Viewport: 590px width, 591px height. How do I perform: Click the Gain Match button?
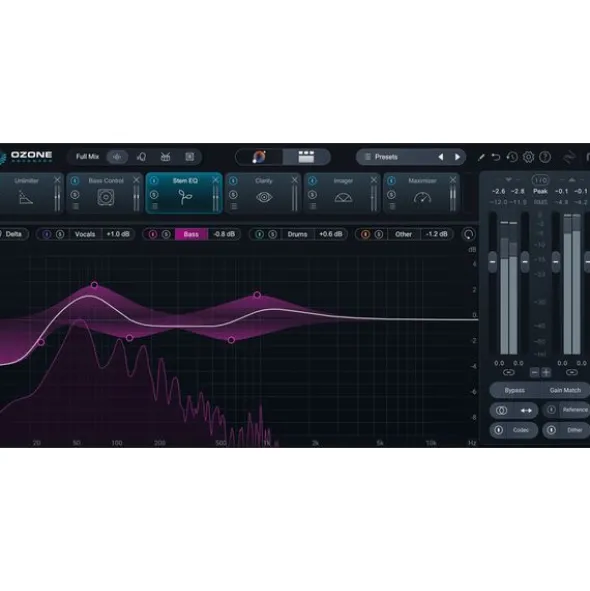pos(565,390)
